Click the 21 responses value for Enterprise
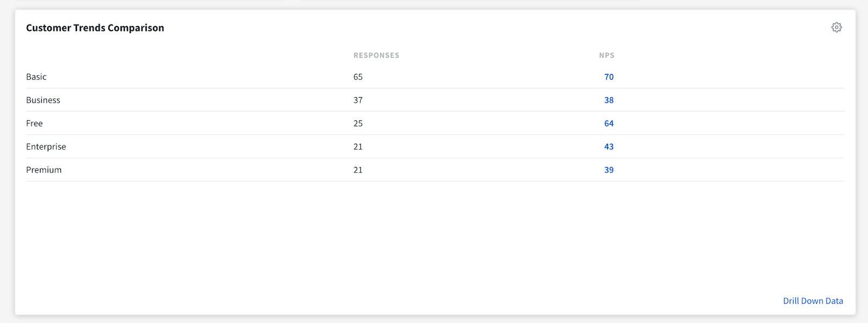 click(x=358, y=147)
